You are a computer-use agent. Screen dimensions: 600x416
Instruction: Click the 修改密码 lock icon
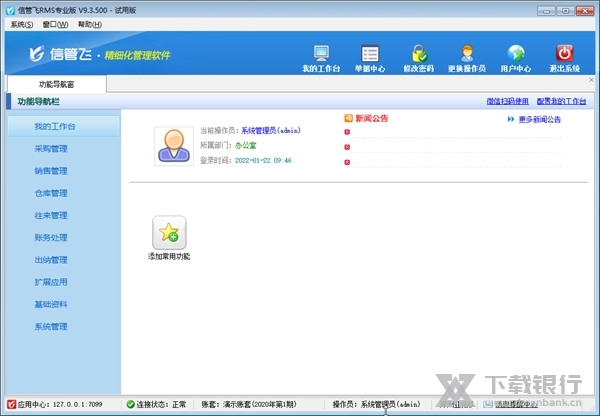[x=419, y=53]
